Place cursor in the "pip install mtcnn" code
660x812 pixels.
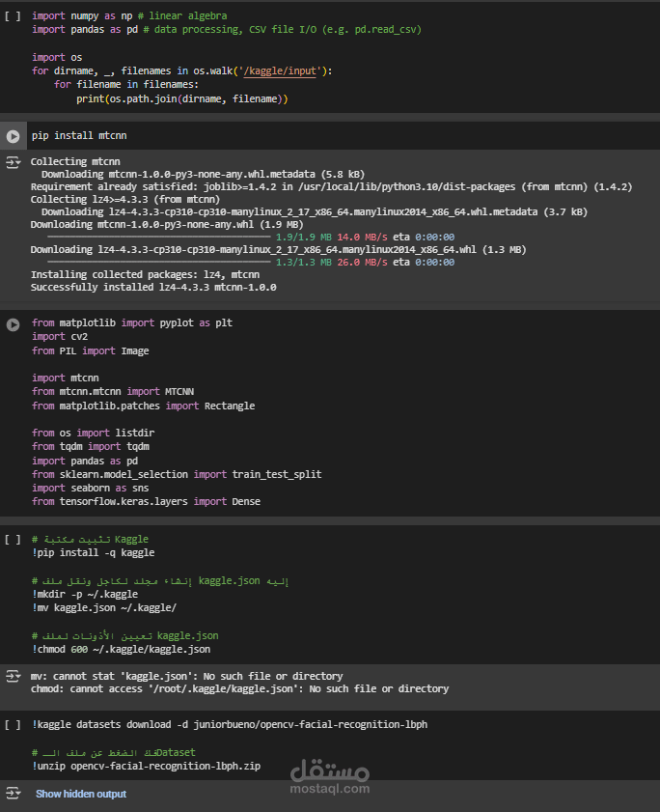click(79, 136)
